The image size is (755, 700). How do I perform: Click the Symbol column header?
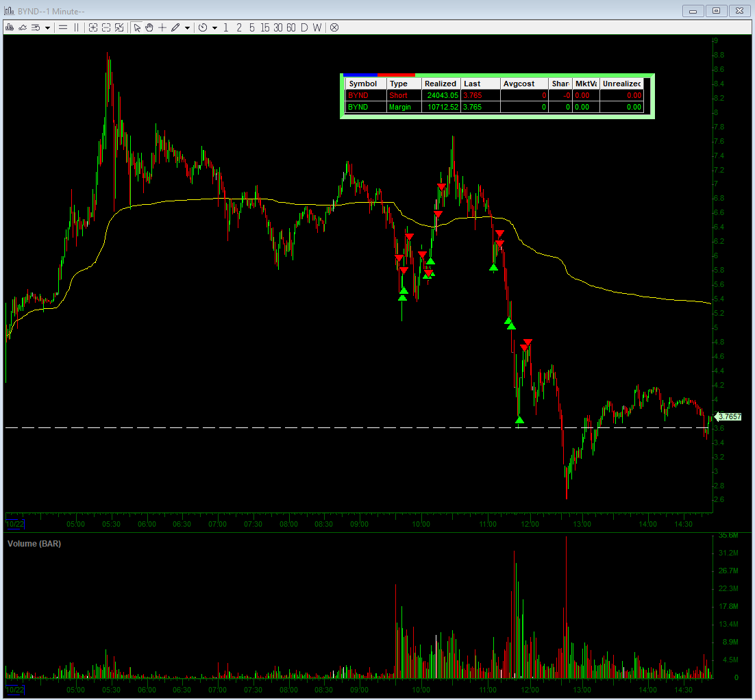tap(367, 84)
